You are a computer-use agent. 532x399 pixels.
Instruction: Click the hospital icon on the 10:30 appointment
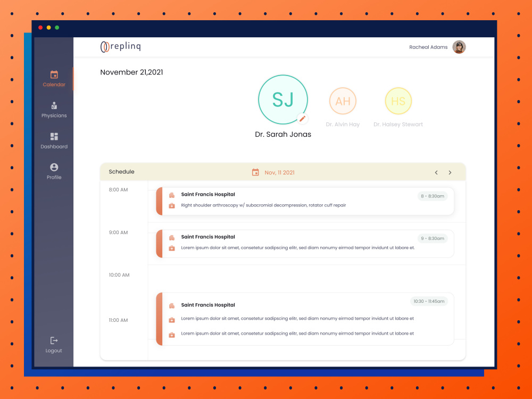[172, 305]
